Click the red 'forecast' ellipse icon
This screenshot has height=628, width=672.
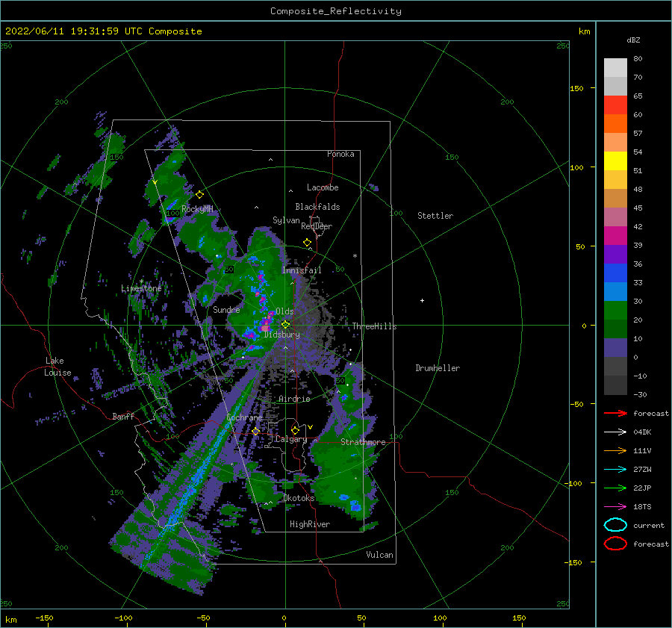(x=615, y=544)
